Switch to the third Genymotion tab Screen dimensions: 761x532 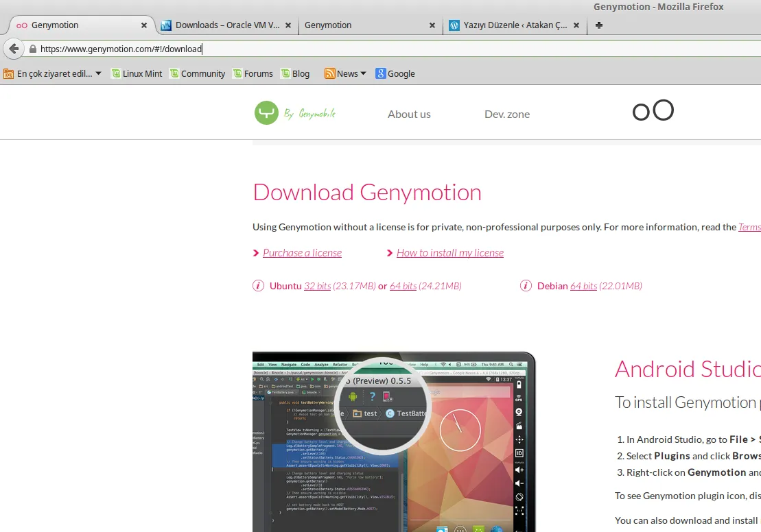pos(370,25)
